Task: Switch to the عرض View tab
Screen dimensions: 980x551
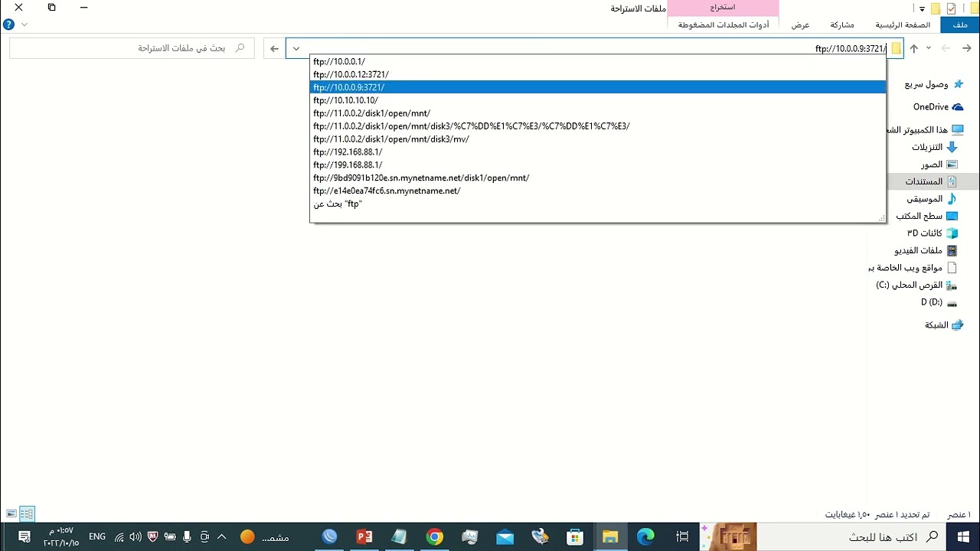Action: pyautogui.click(x=801, y=25)
